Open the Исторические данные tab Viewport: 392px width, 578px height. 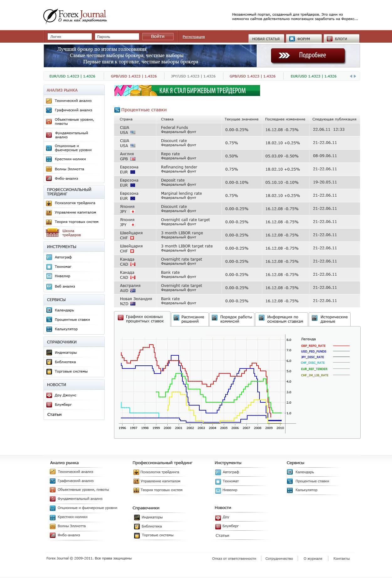(330, 319)
